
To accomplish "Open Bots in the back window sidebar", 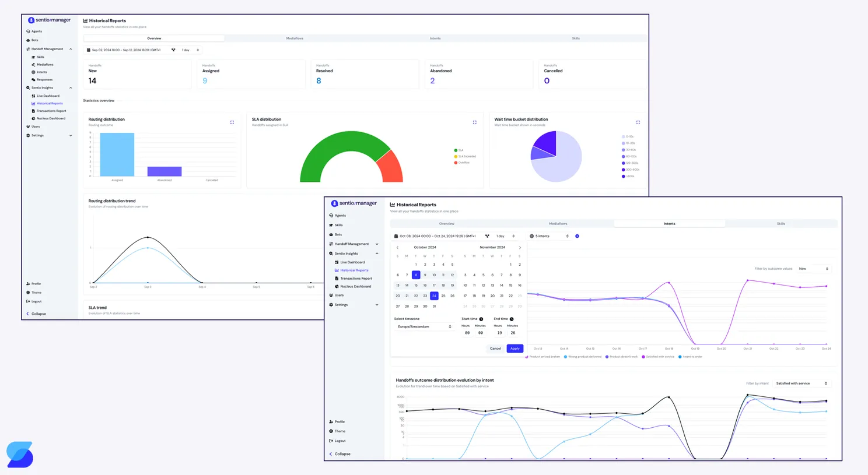I will (x=33, y=40).
